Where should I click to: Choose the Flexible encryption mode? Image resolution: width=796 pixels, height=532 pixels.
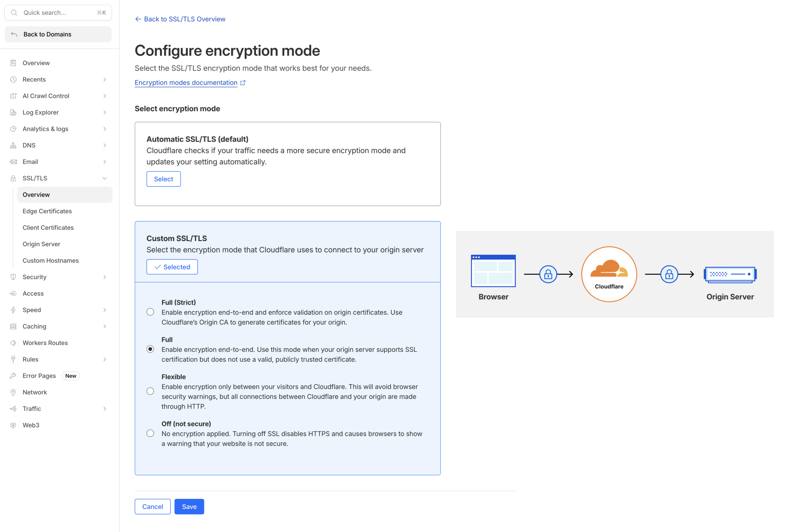150,391
